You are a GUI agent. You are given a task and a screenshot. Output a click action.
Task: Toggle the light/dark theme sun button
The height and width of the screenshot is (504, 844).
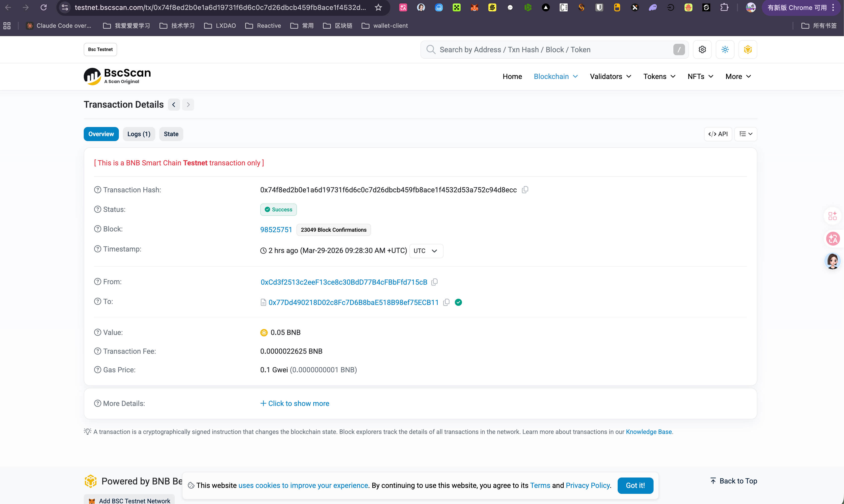[725, 50]
